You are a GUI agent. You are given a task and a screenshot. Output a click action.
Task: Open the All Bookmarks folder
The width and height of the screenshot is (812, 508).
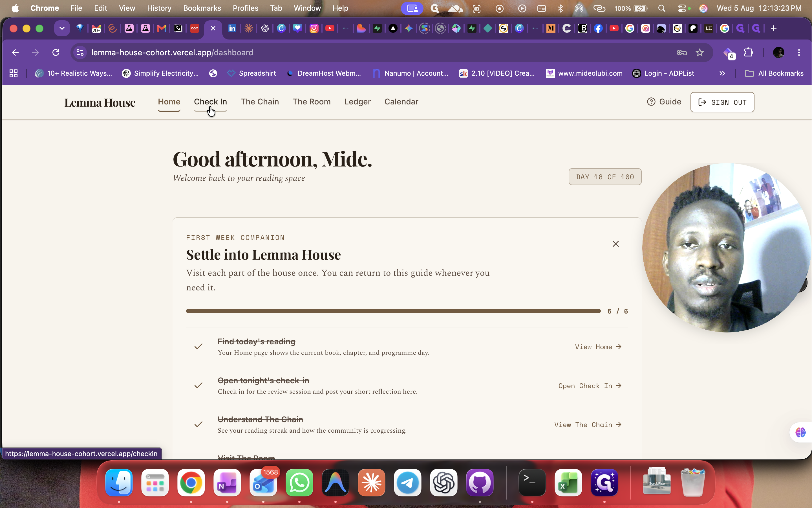(x=774, y=73)
